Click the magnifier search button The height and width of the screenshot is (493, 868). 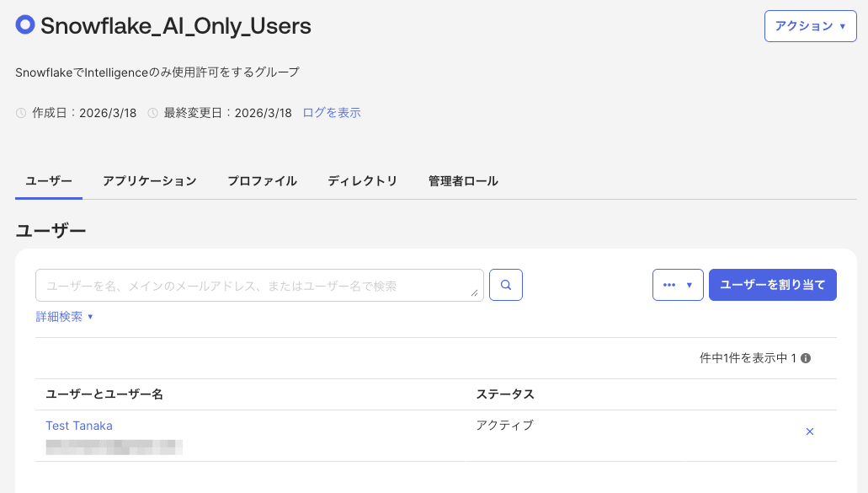point(506,286)
